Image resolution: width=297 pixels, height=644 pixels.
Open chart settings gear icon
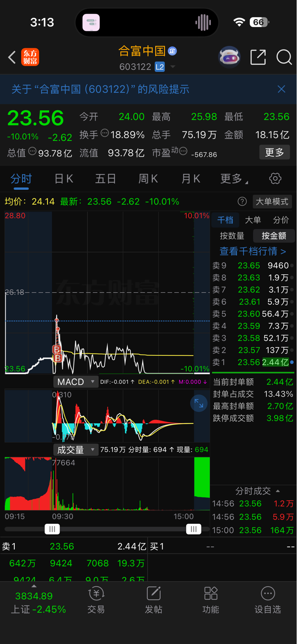tap(275, 178)
